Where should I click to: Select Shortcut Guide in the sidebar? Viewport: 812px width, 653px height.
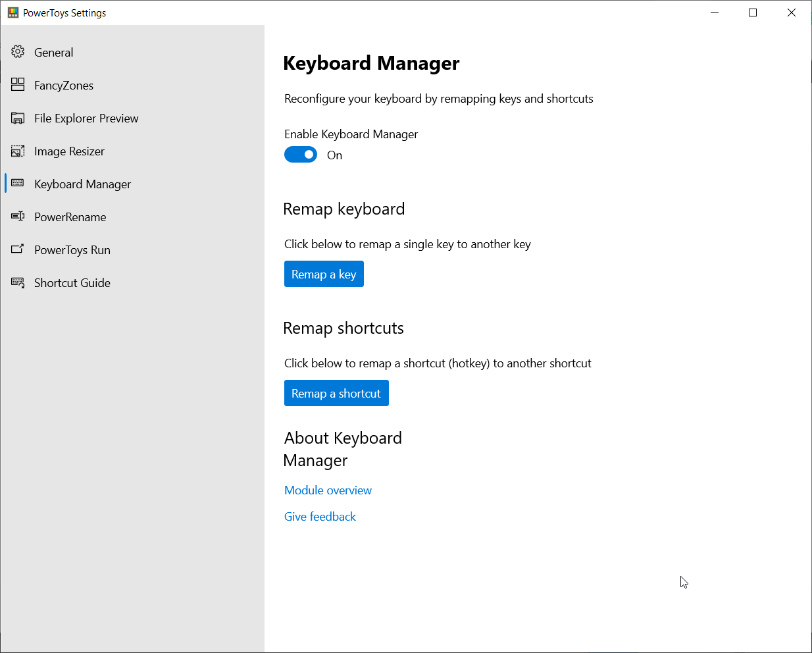click(72, 283)
